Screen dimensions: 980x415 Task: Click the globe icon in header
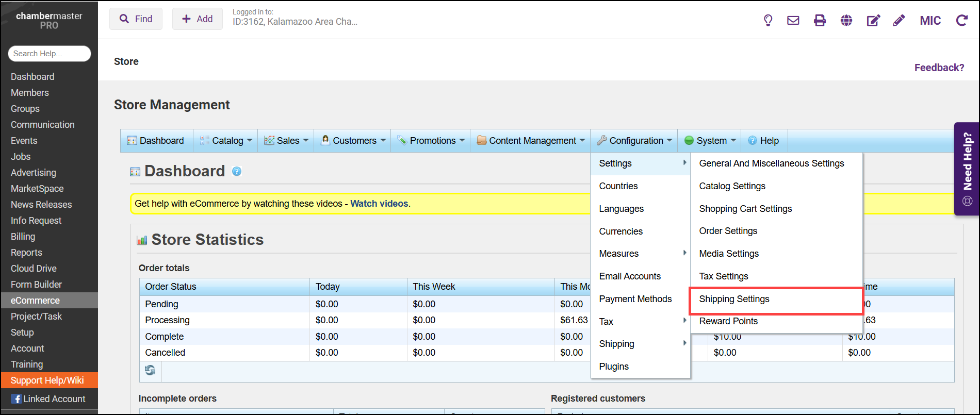tap(846, 21)
